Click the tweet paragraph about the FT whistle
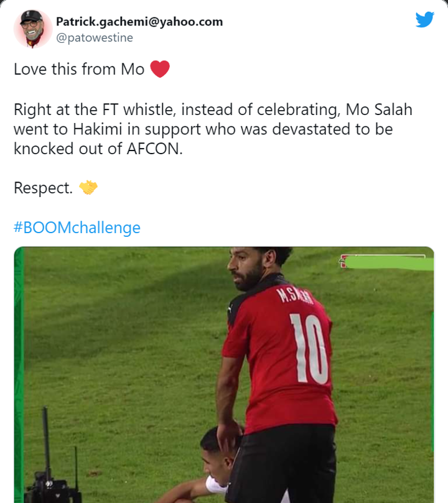Image resolution: width=448 pixels, height=503 pixels. pyautogui.click(x=213, y=131)
